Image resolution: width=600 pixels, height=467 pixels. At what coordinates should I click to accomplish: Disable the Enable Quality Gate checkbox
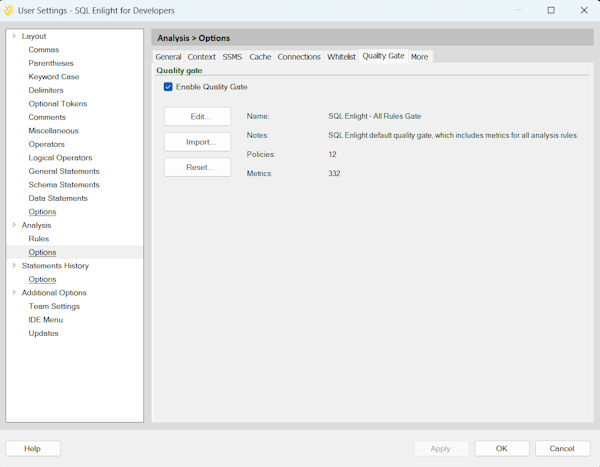click(x=168, y=87)
